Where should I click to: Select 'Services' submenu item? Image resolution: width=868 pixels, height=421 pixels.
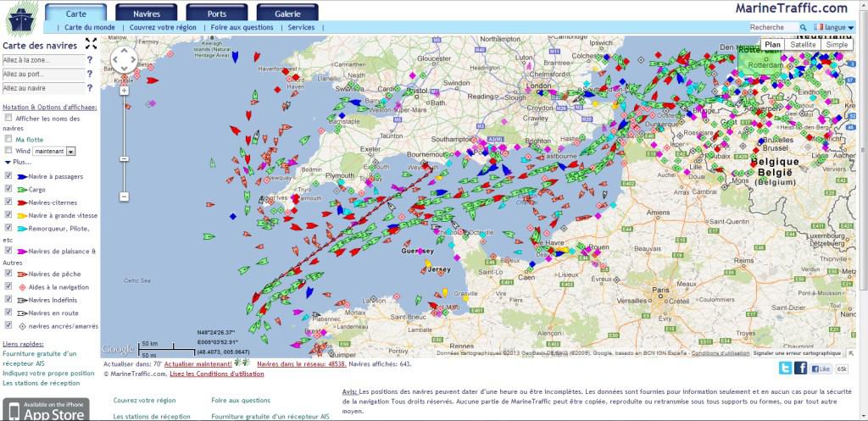301,27
